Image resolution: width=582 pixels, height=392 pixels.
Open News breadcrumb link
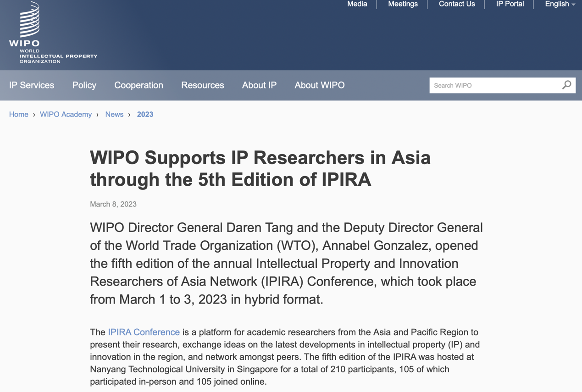(x=114, y=115)
